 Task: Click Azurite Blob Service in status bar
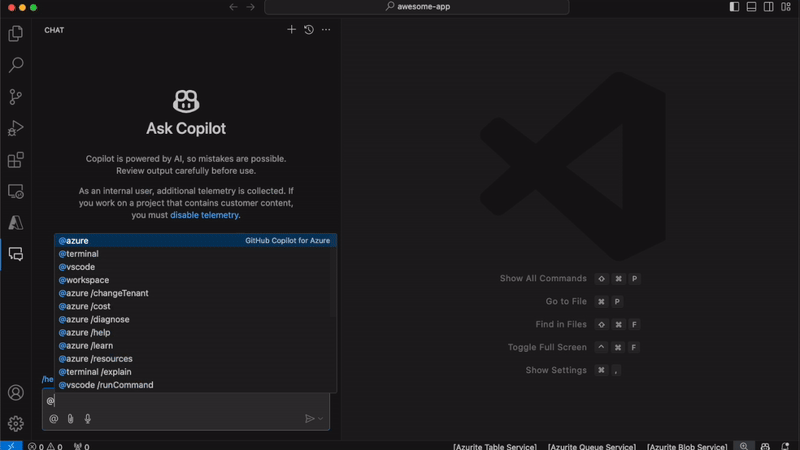(687, 446)
